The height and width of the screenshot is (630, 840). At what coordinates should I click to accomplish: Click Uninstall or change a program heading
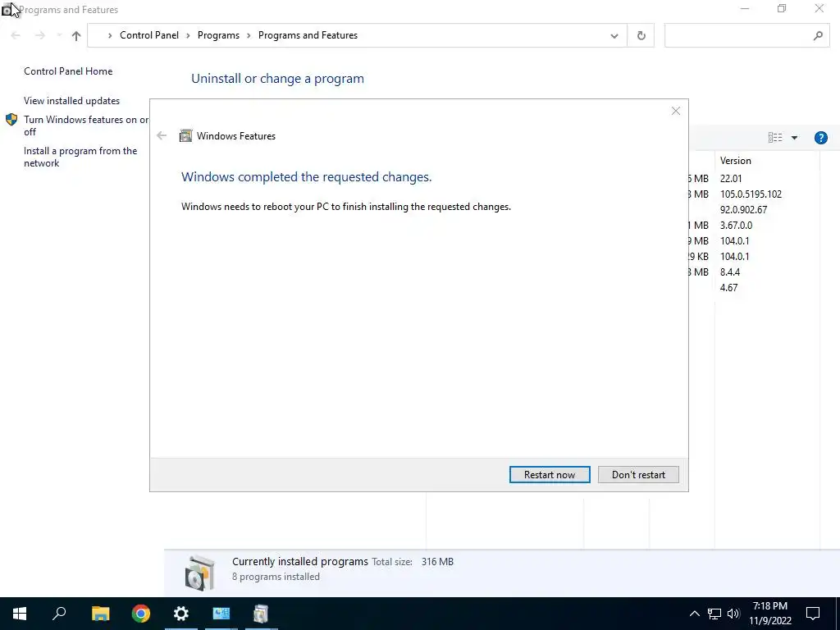click(x=277, y=79)
